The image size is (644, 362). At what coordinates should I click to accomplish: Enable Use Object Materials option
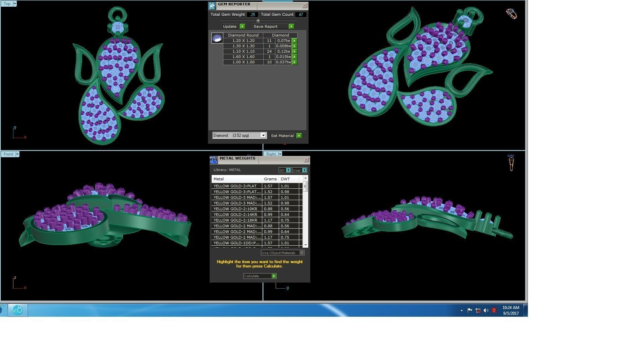302,253
